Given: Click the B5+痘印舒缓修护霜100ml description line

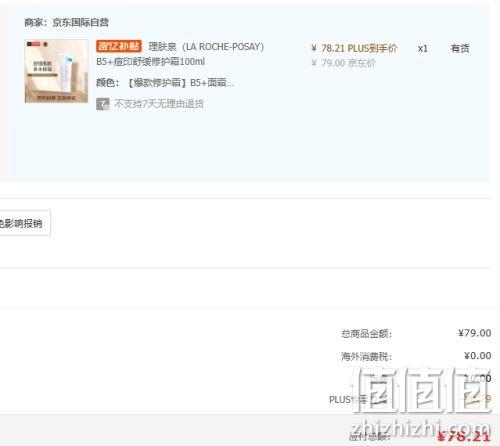Looking at the screenshot, I should pos(150,62).
